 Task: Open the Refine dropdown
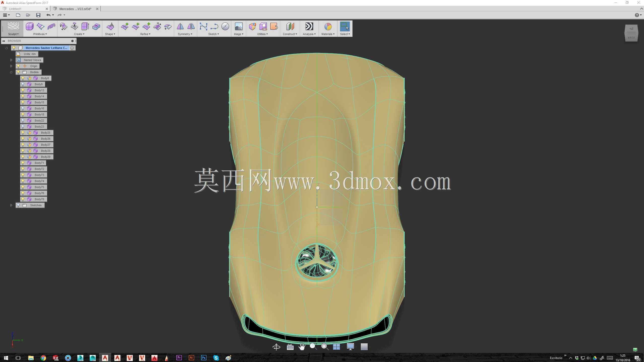click(x=145, y=34)
